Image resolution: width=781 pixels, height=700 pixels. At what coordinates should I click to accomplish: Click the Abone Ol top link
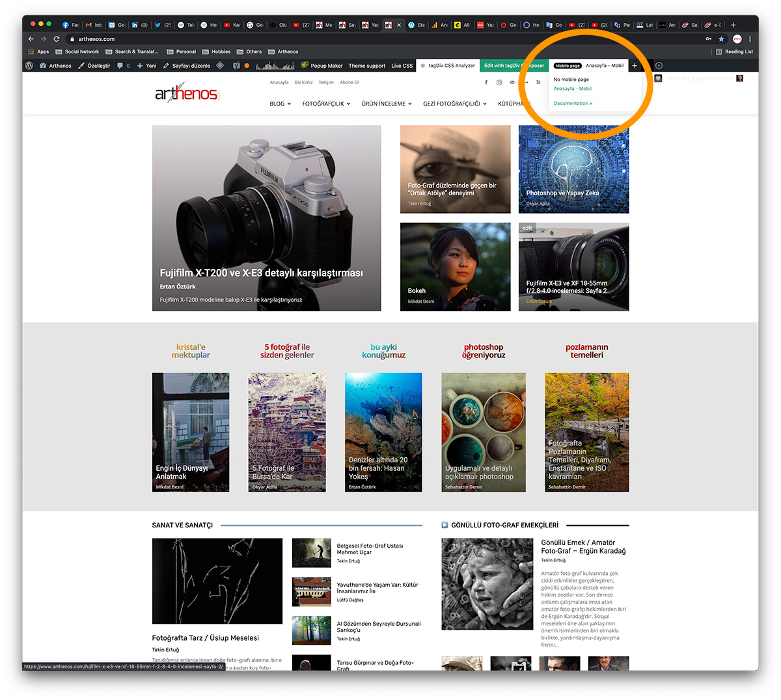[349, 83]
